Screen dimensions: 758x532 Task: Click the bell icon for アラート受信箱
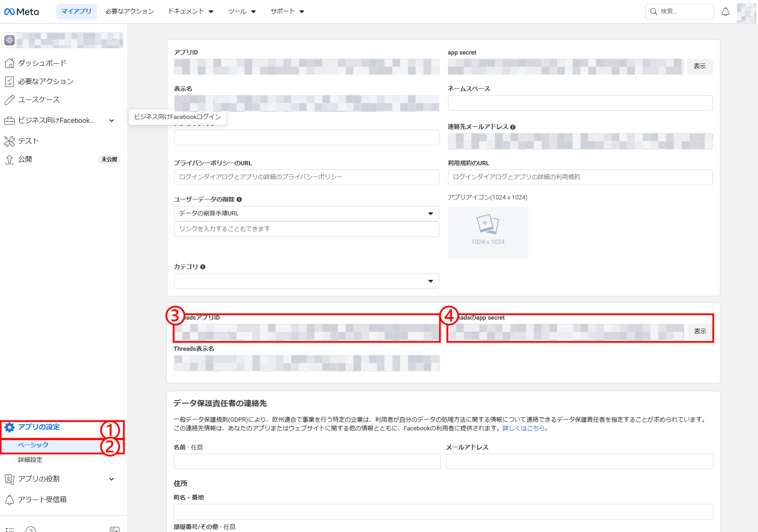(9, 500)
